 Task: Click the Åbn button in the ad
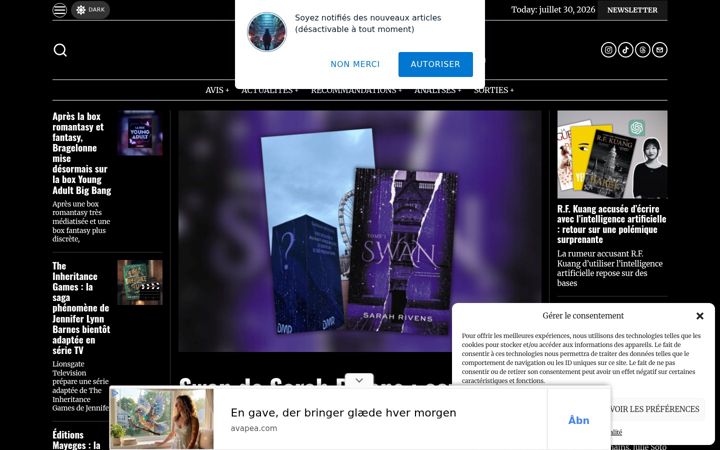tap(579, 420)
